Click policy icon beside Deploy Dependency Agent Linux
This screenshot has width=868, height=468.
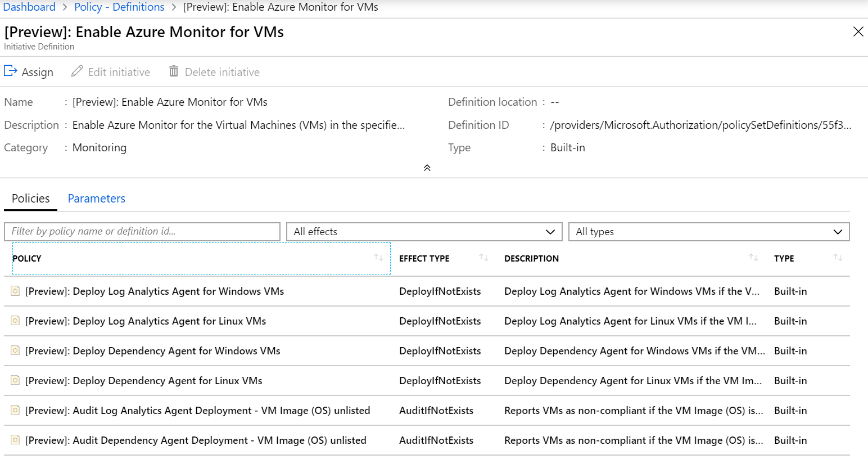coord(15,380)
